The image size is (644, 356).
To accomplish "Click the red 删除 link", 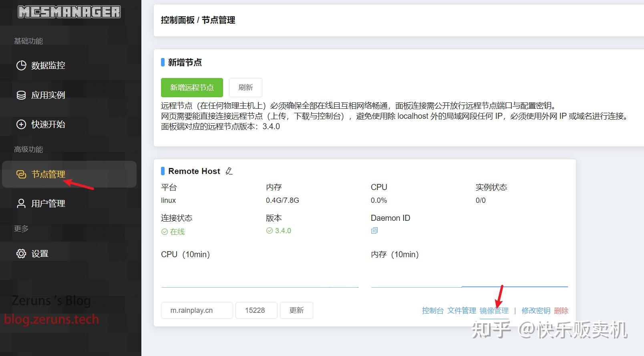I will pos(561,311).
